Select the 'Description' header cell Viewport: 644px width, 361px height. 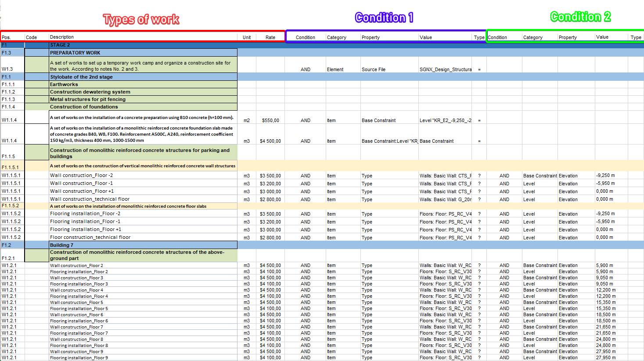(x=143, y=37)
